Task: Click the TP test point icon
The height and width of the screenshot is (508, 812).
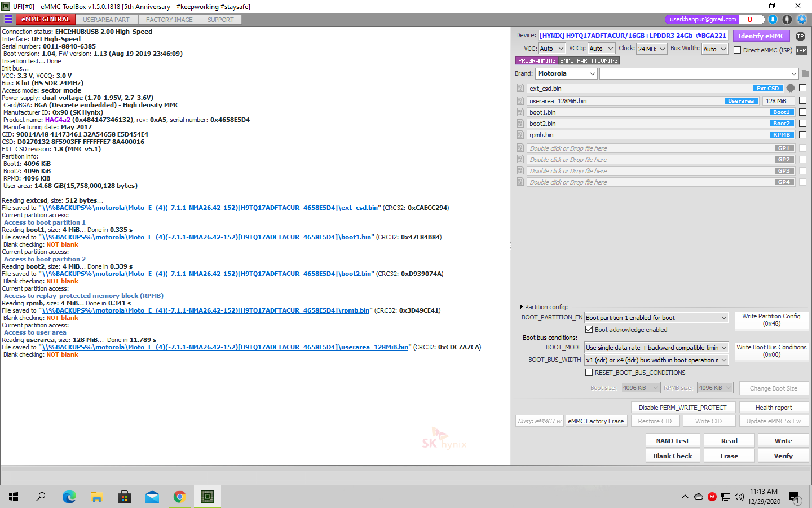Action: point(800,36)
